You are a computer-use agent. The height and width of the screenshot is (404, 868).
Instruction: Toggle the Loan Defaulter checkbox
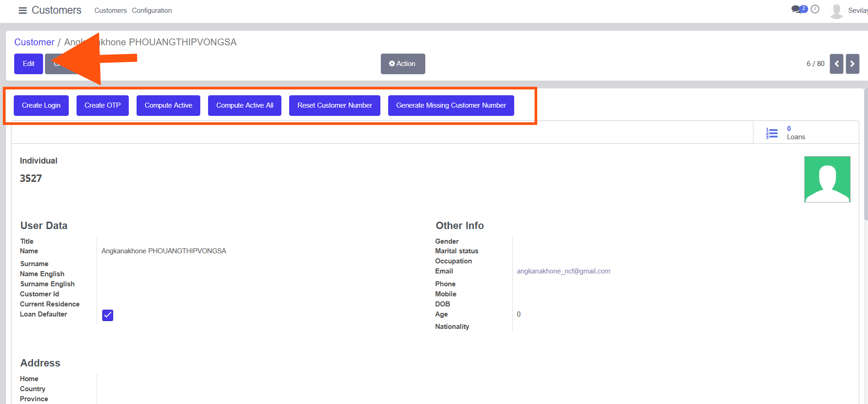[108, 315]
